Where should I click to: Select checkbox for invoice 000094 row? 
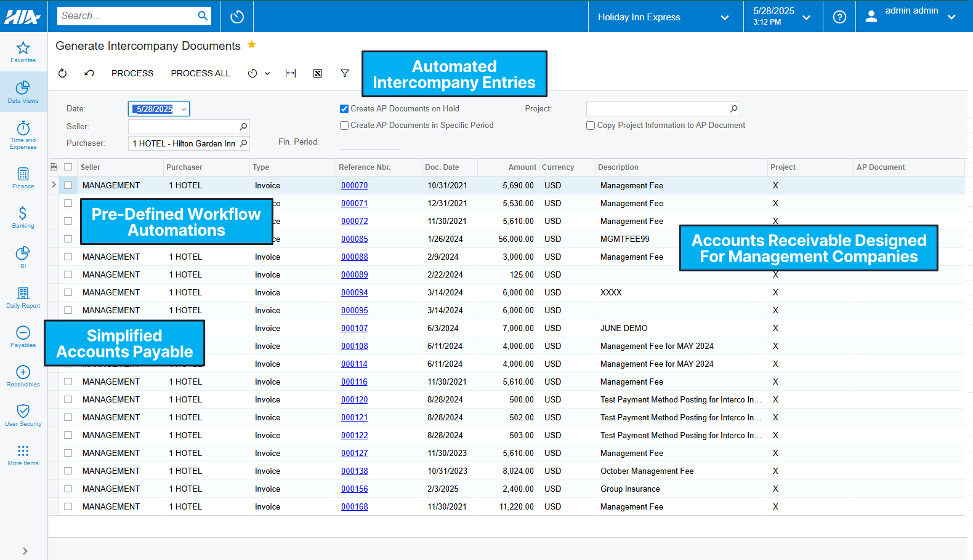pos(68,292)
